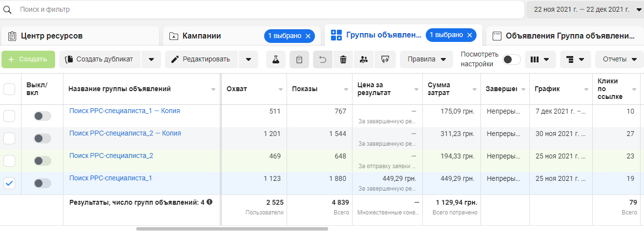644x233 pixels.
Task: Click the Создать дубликат button
Action: (100, 59)
